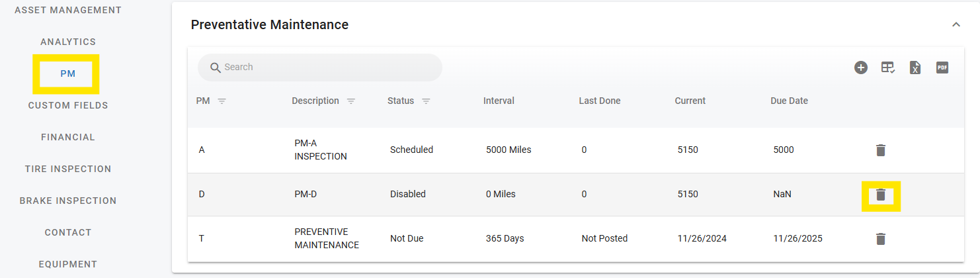Image resolution: width=980 pixels, height=278 pixels.
Task: Export the table as PDF
Action: pos(942,68)
